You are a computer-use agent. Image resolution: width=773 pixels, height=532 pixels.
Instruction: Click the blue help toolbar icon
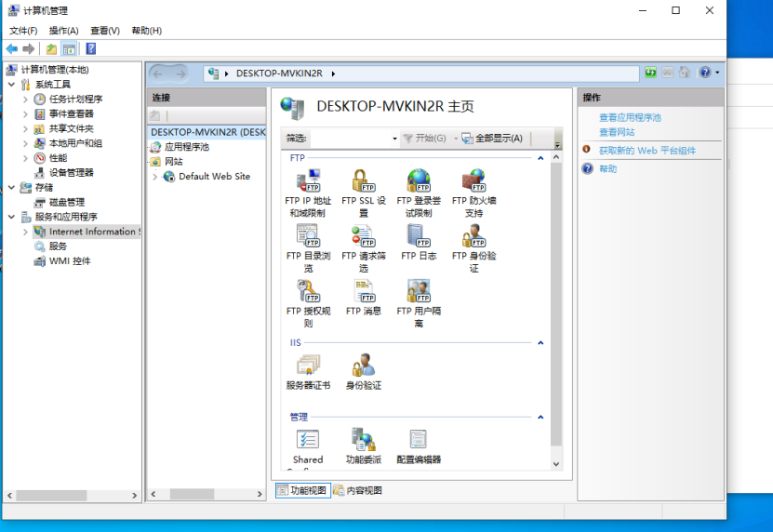point(91,48)
